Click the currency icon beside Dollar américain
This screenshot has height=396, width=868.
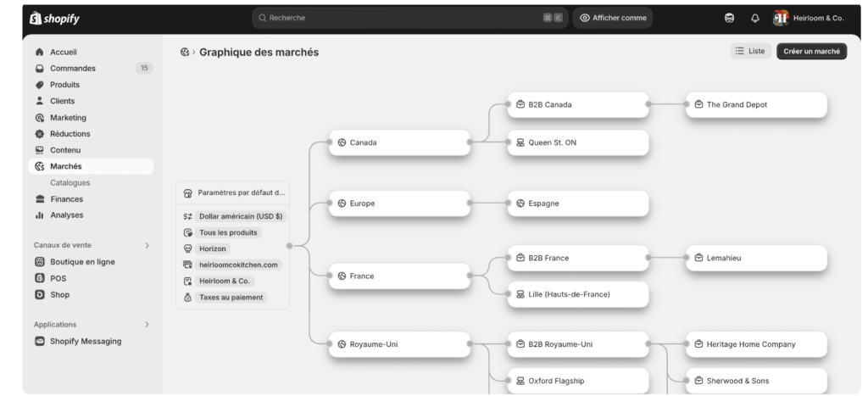[x=187, y=216]
